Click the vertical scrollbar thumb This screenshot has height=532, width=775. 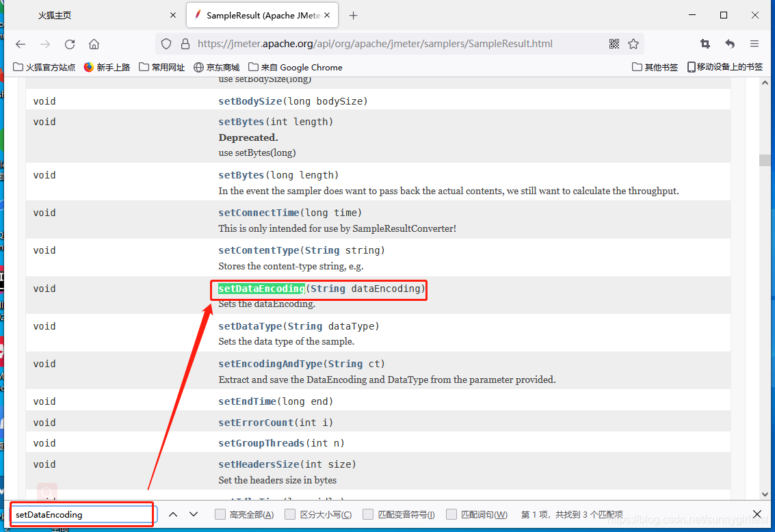pyautogui.click(x=765, y=160)
